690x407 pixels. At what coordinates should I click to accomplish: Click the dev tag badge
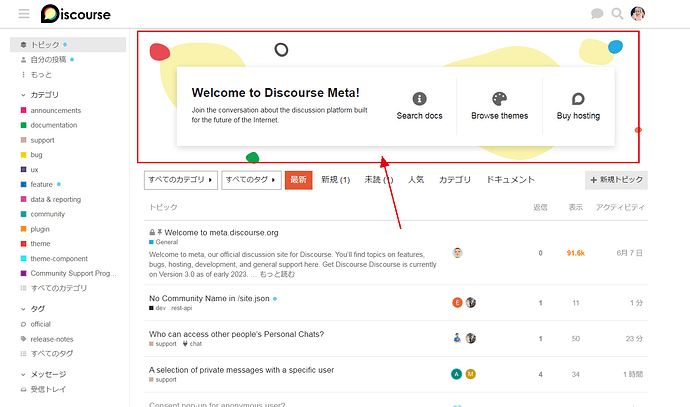158,308
